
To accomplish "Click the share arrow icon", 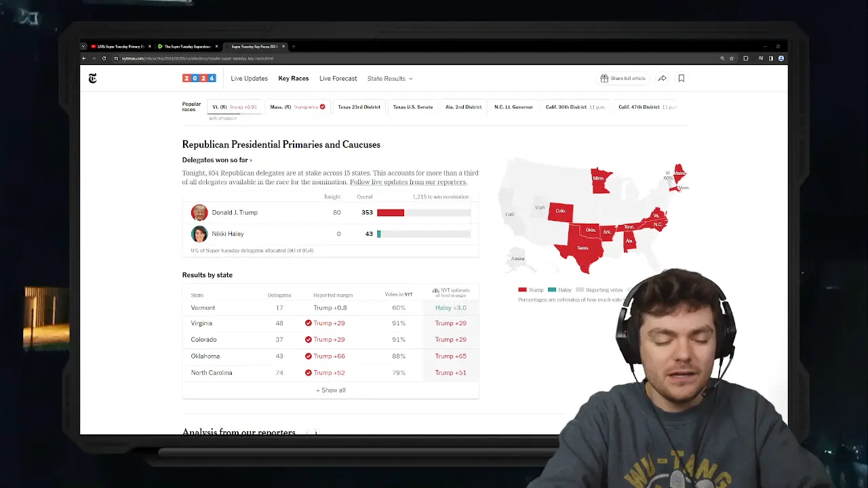I will (x=662, y=79).
